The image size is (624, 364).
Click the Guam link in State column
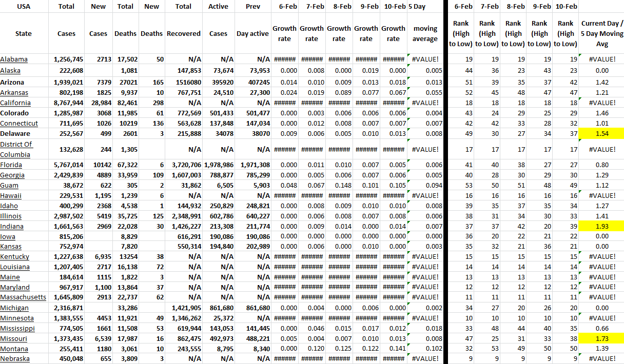pyautogui.click(x=10, y=186)
